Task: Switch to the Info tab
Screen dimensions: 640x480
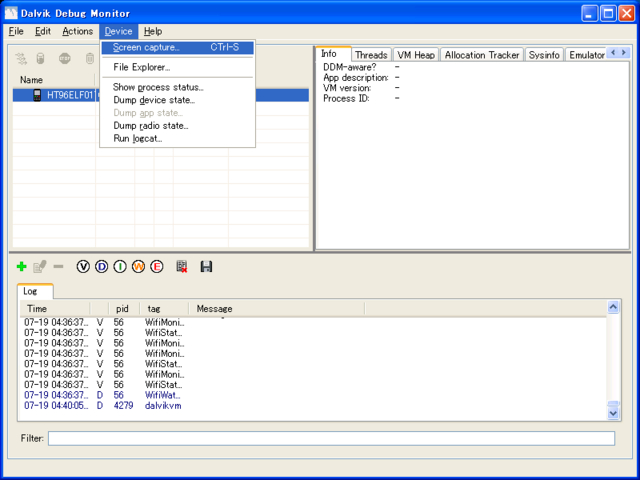Action: [x=333, y=54]
